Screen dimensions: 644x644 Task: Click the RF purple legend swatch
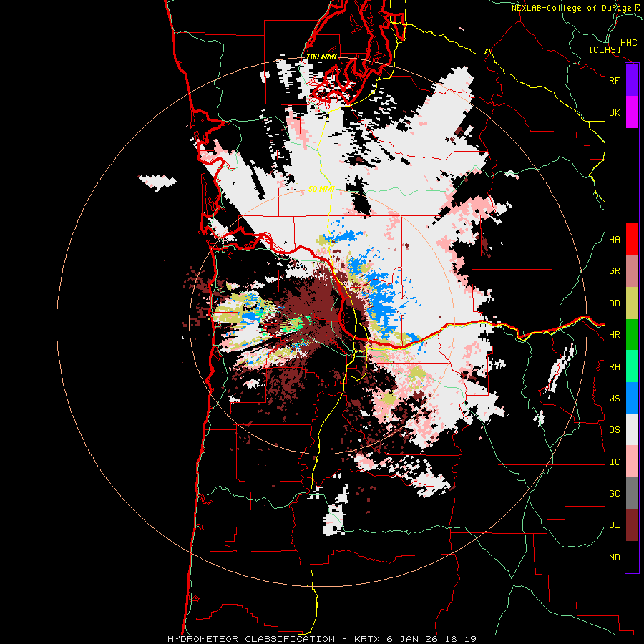(632, 80)
